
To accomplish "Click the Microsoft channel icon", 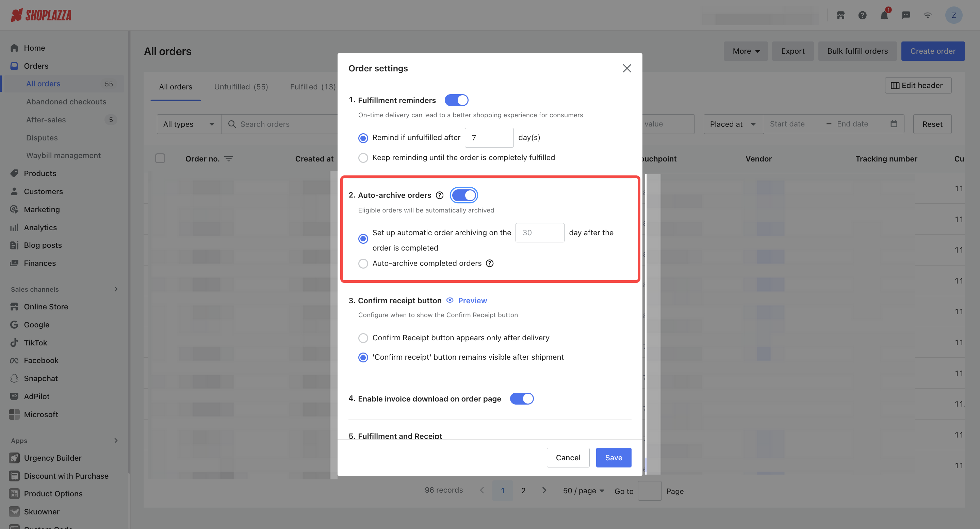I will (14, 414).
